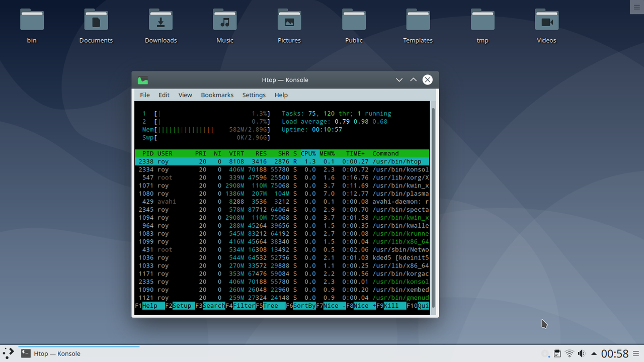Click F8 Nice + in htop footer
Image resolution: width=644 pixels, height=362 pixels.
coord(361,306)
